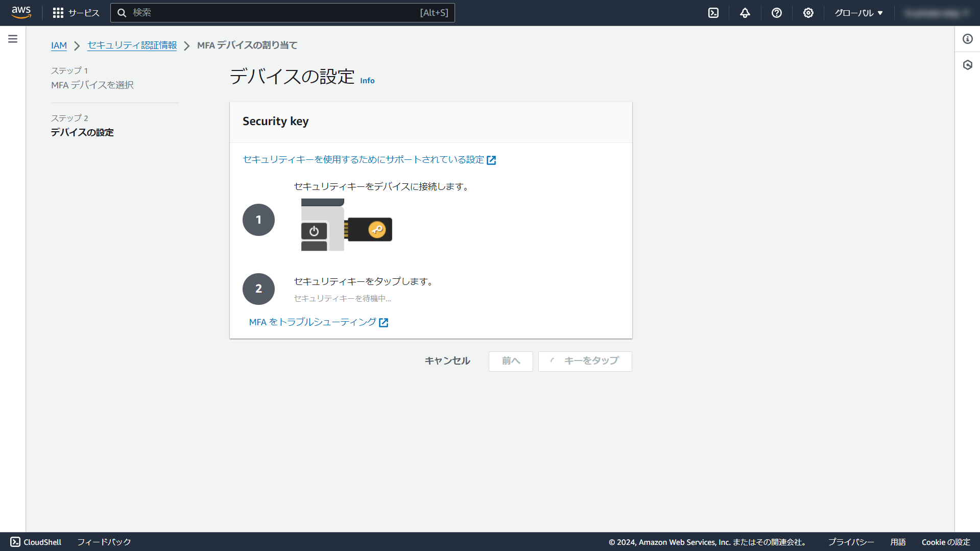Open Cookie の設定 in footer

coord(945,542)
